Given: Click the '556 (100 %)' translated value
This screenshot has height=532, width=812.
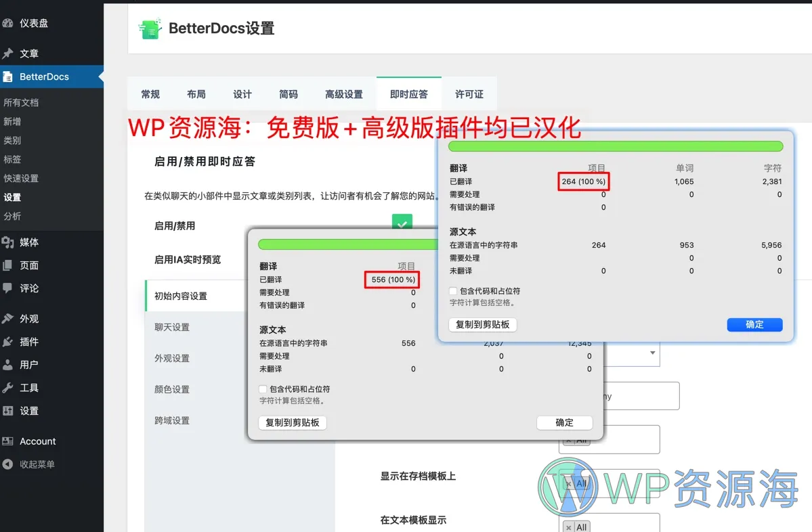Looking at the screenshot, I should [x=393, y=280].
